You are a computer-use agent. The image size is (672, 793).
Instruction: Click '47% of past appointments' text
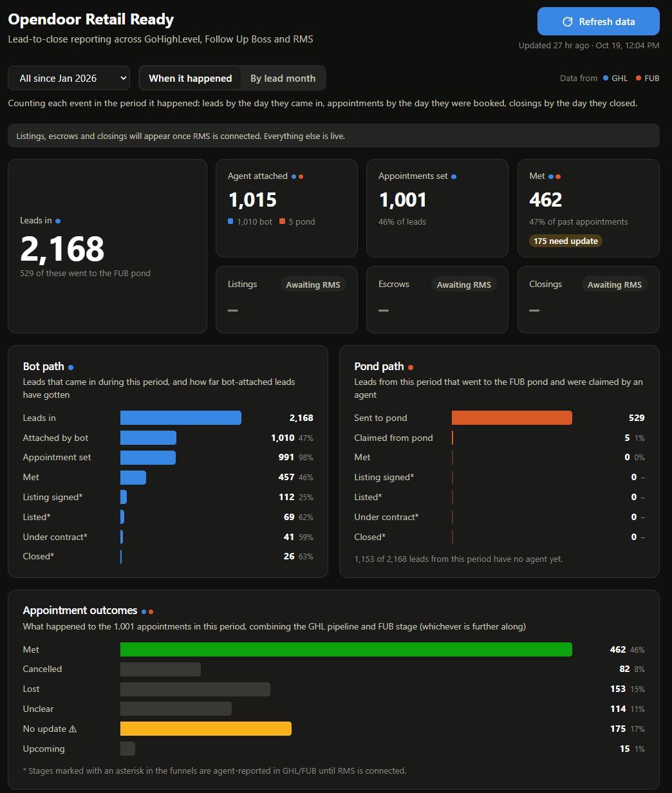(578, 221)
